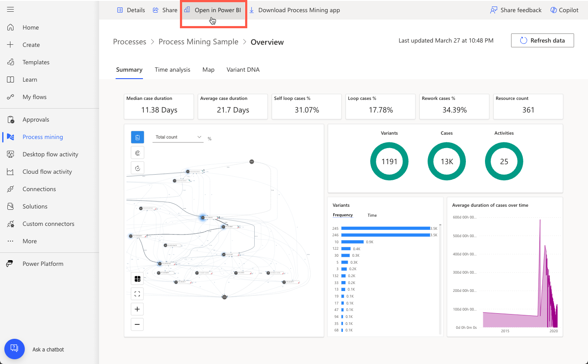Screen dimensions: 588x364
Task: Select the frequency view icon on the map
Action: point(137,137)
